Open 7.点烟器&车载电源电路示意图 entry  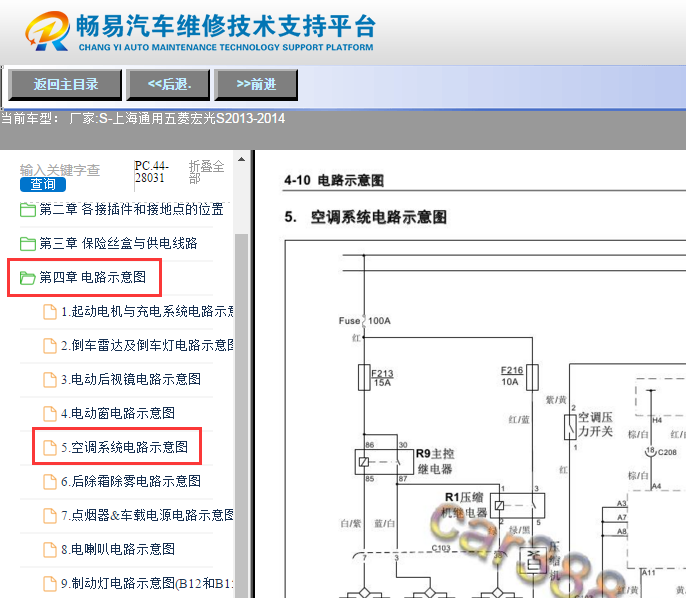[x=147, y=515]
